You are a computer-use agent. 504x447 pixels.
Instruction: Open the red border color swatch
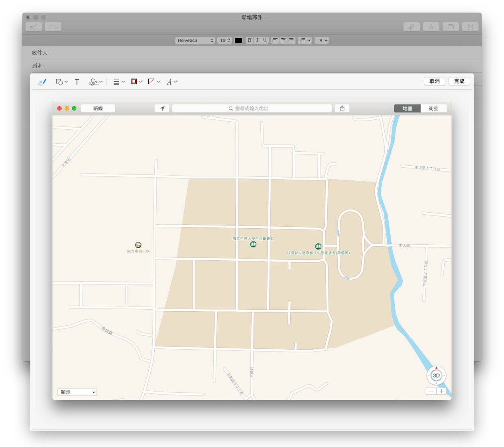(136, 82)
